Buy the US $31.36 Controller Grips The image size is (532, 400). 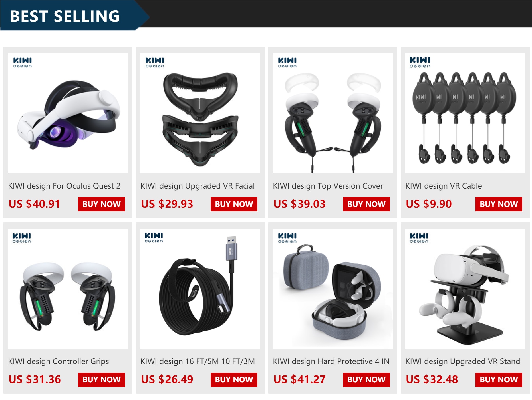[x=102, y=380]
